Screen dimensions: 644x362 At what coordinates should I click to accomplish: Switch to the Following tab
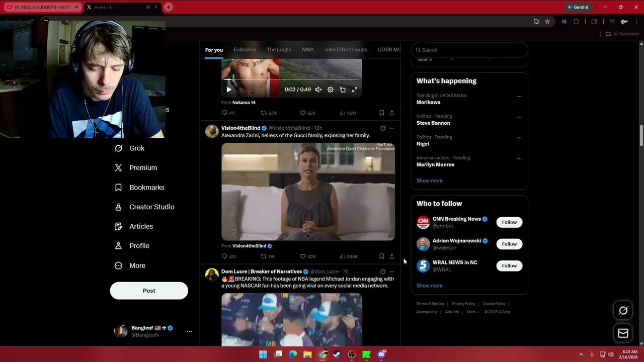[x=245, y=50]
